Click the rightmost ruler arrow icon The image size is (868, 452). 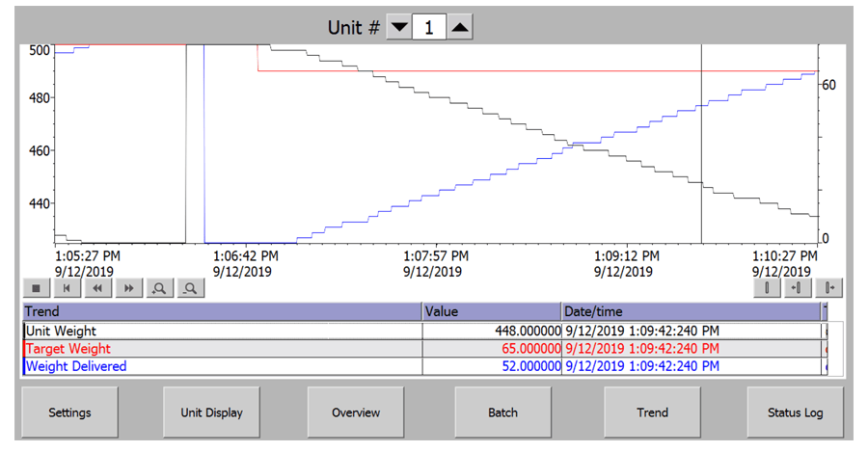click(x=827, y=287)
